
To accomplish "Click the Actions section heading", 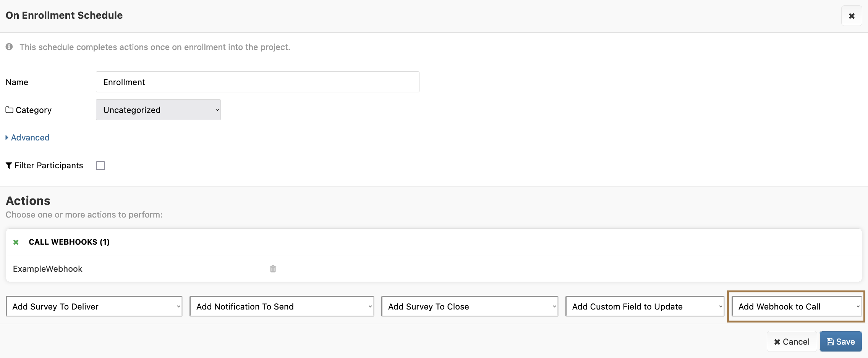I will click(x=28, y=201).
